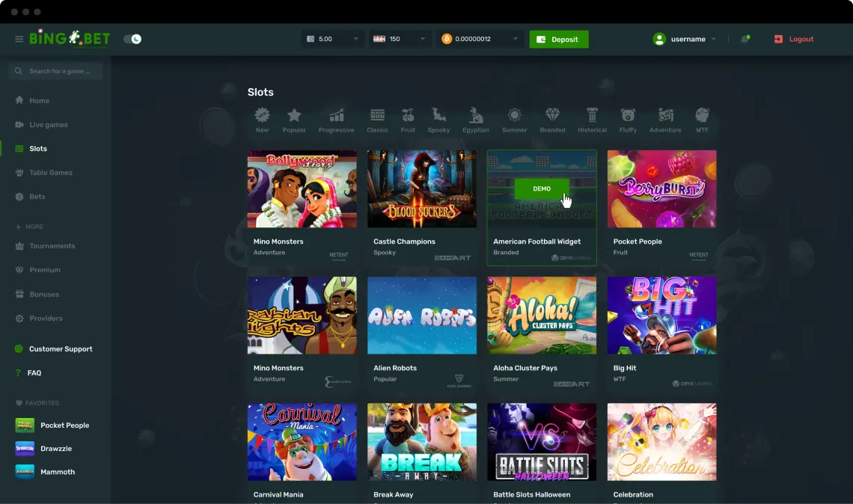The width and height of the screenshot is (853, 504).
Task: Filter slots by WTF category
Action: [x=703, y=120]
